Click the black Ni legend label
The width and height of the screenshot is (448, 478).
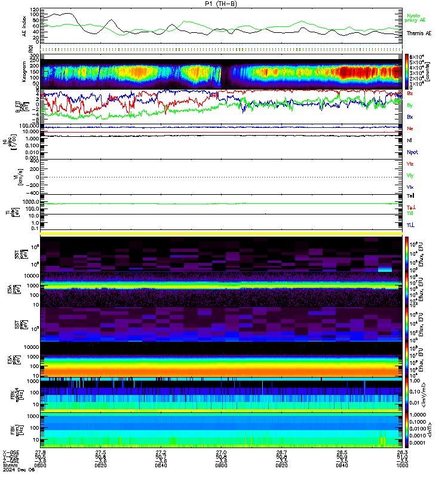pyautogui.click(x=409, y=140)
